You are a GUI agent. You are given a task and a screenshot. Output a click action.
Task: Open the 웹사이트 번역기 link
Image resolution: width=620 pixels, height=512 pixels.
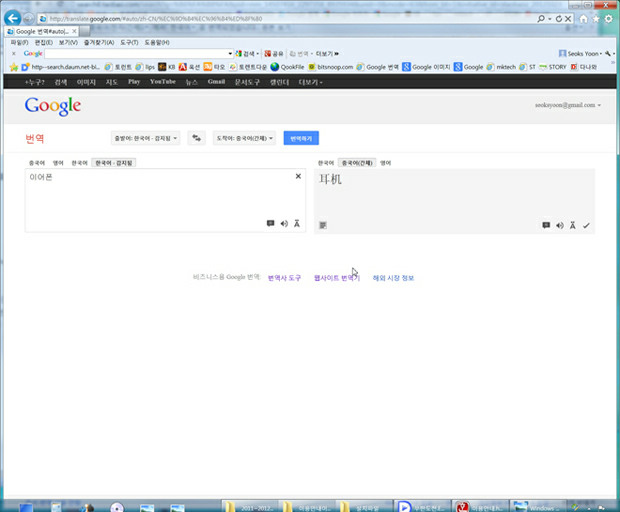(337, 278)
